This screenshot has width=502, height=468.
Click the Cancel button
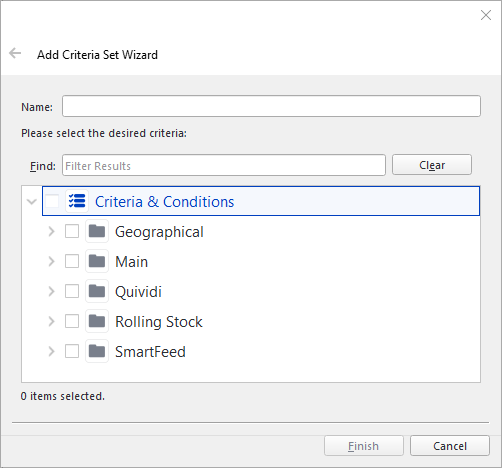(450, 446)
